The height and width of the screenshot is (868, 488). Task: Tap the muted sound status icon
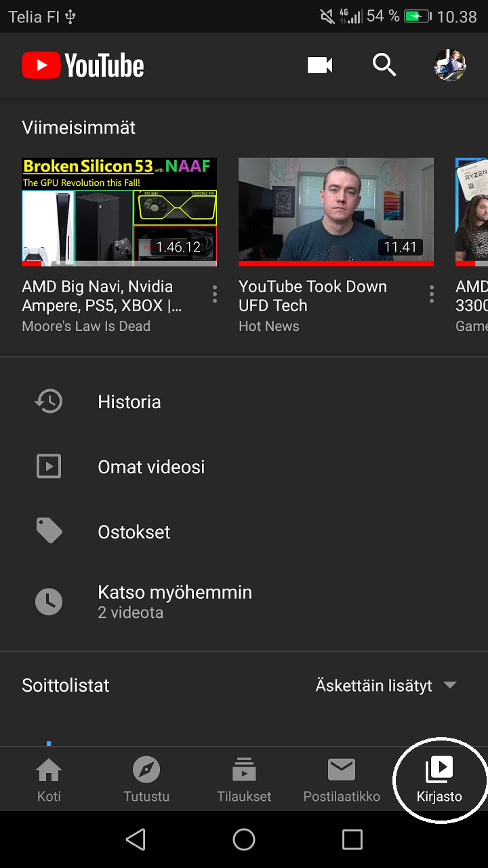[x=328, y=16]
